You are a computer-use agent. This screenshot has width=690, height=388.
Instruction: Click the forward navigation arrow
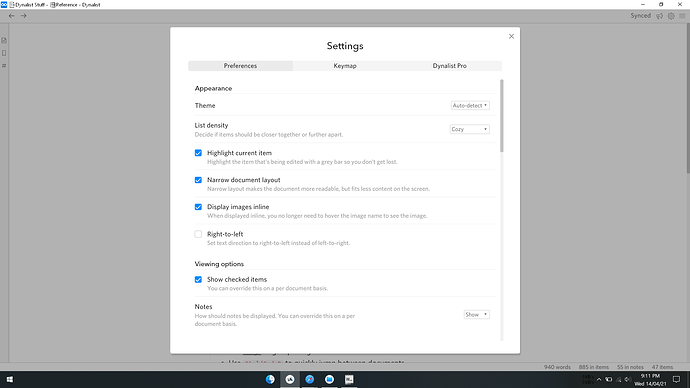pyautogui.click(x=23, y=16)
